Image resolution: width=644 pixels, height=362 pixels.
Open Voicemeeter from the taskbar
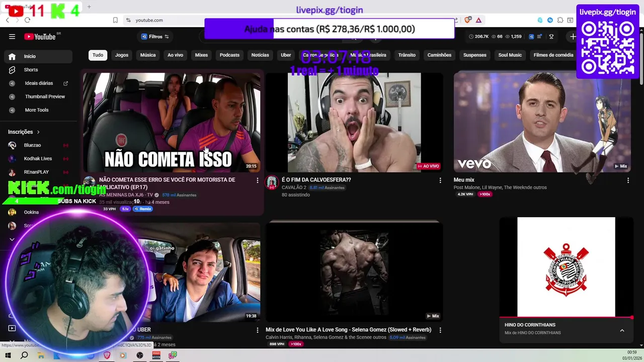(x=156, y=355)
